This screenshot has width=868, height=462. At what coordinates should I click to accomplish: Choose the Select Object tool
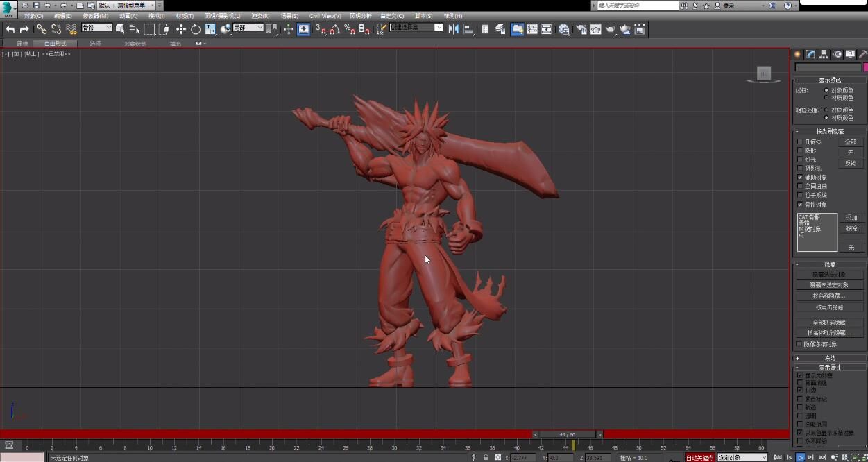click(x=120, y=29)
